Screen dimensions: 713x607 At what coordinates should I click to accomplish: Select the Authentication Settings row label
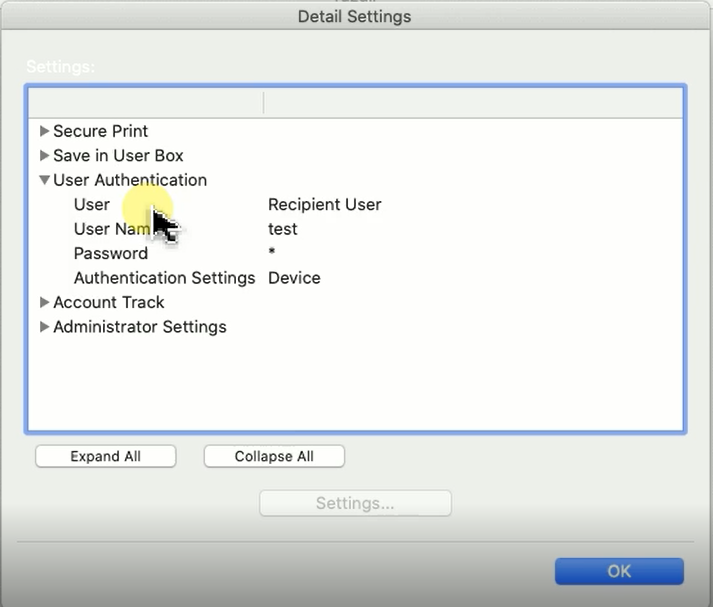click(164, 278)
